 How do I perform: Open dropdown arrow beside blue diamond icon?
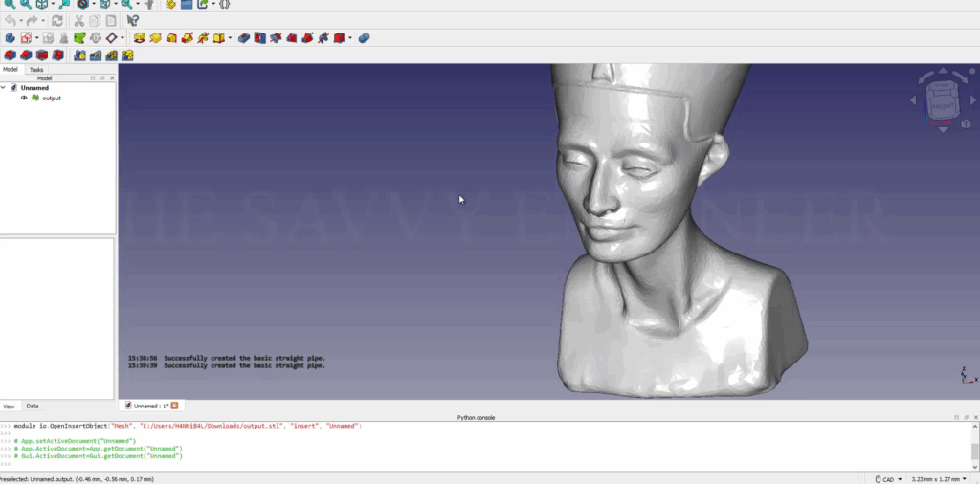(122, 38)
